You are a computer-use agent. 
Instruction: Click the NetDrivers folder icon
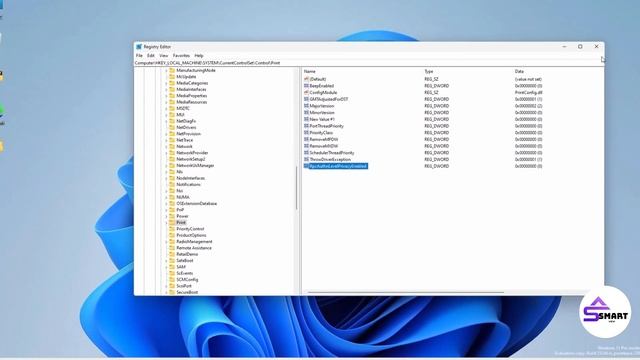click(x=172, y=127)
